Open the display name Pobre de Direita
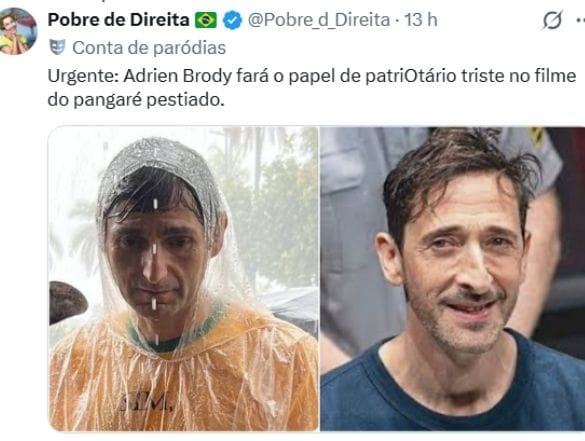The height and width of the screenshot is (441, 585). pyautogui.click(x=119, y=20)
